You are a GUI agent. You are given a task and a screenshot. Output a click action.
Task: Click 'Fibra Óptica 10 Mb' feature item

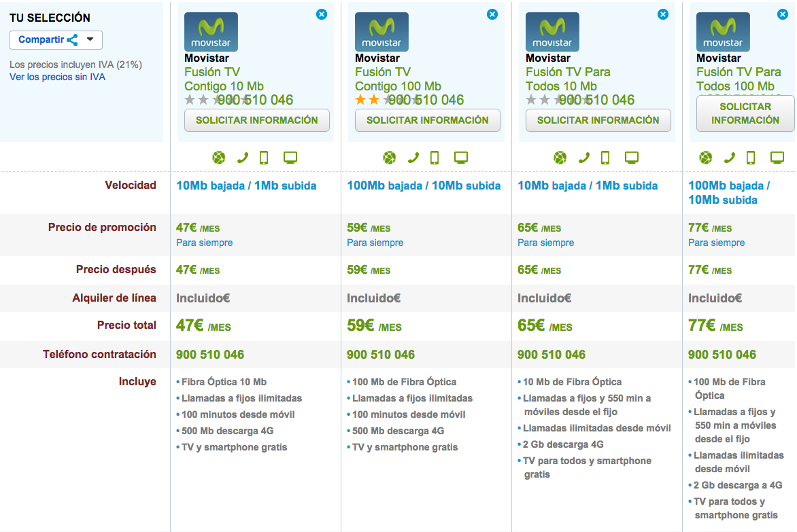224,382
